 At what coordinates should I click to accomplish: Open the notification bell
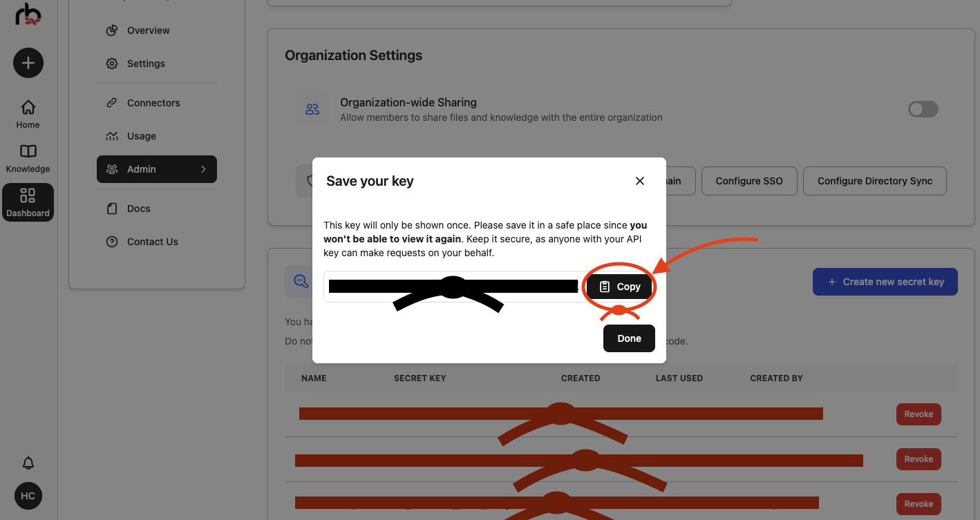coord(28,463)
